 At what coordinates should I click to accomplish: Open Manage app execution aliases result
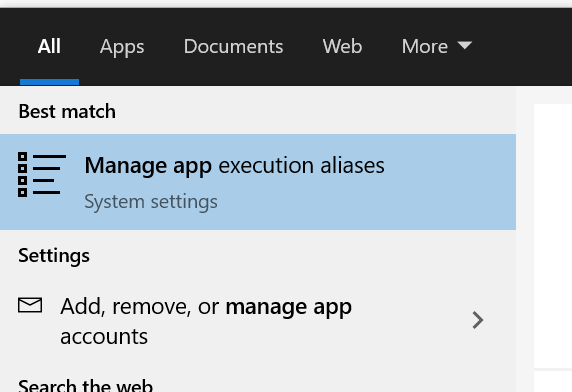pos(258,182)
